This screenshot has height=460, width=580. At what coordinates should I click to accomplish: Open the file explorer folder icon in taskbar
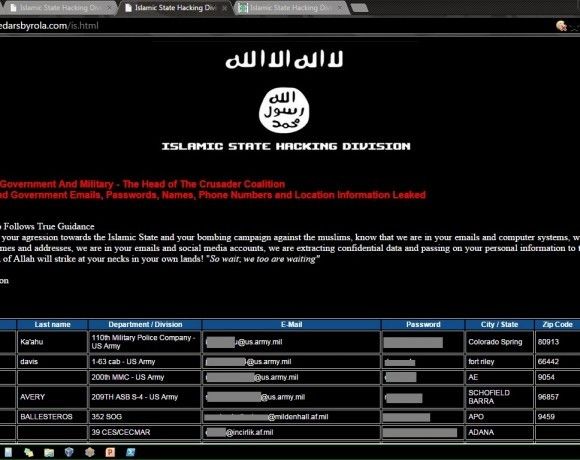click(x=49, y=452)
